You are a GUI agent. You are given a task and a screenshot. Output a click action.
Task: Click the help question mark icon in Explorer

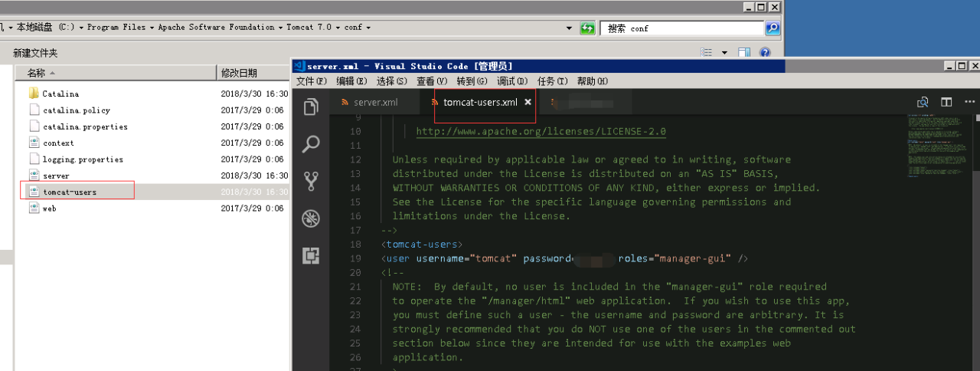[764, 53]
